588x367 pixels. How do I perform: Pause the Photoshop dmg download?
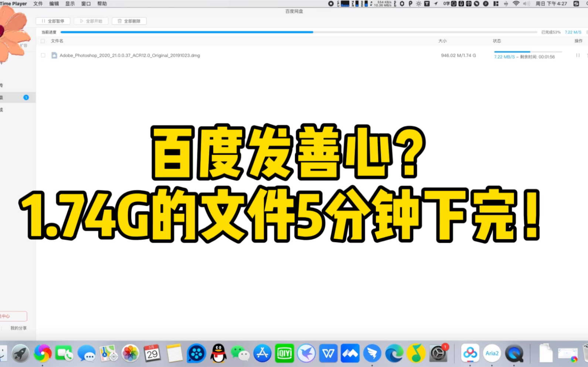[x=578, y=55]
